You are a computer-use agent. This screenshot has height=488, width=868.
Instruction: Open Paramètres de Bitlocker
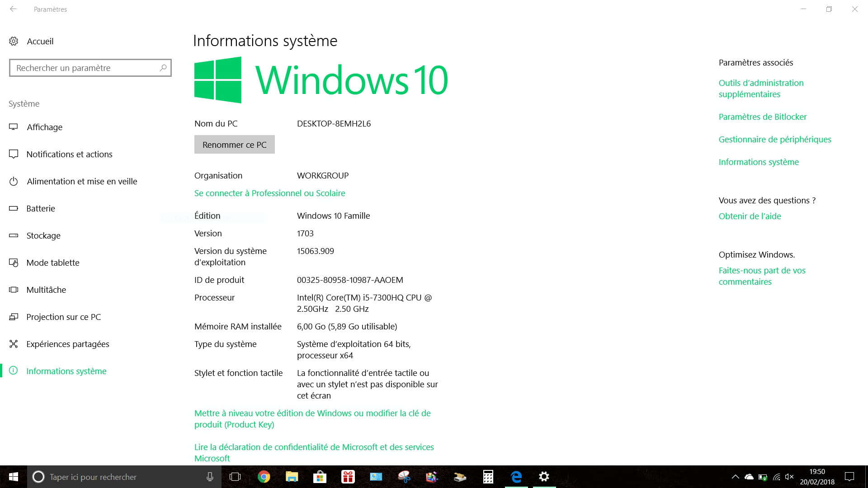coord(763,117)
